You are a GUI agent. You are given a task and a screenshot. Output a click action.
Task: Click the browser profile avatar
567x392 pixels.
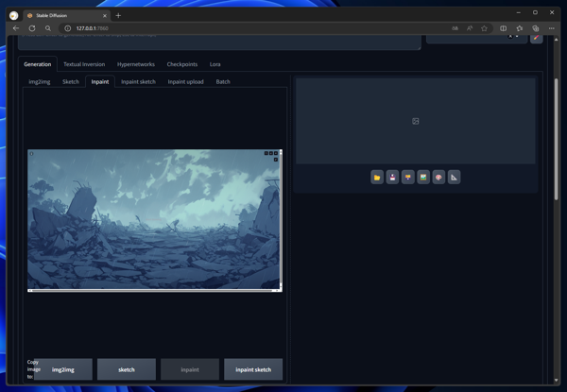point(14,15)
